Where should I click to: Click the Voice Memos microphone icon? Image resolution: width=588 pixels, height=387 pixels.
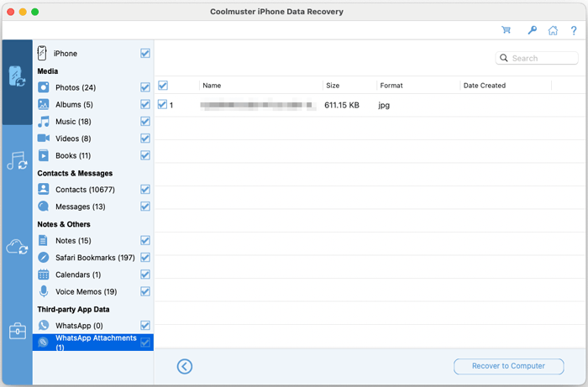click(x=44, y=291)
